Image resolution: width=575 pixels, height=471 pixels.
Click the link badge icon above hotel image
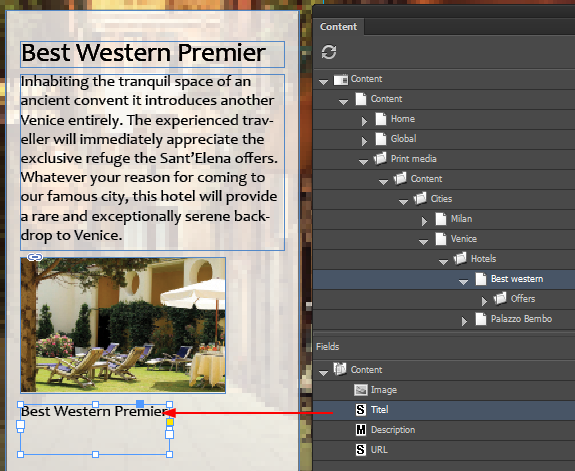(x=35, y=257)
